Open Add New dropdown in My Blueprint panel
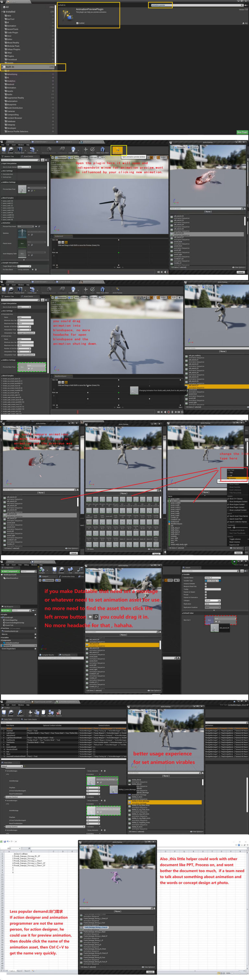 (6, 611)
